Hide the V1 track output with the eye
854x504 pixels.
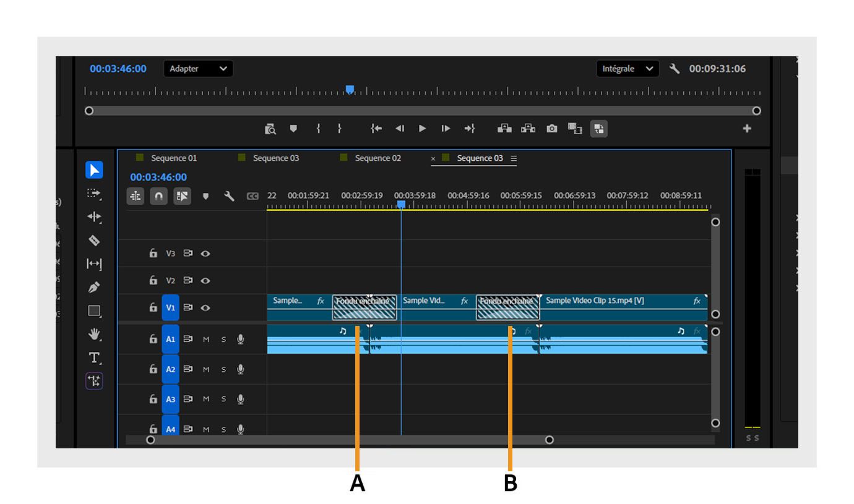[x=205, y=309]
